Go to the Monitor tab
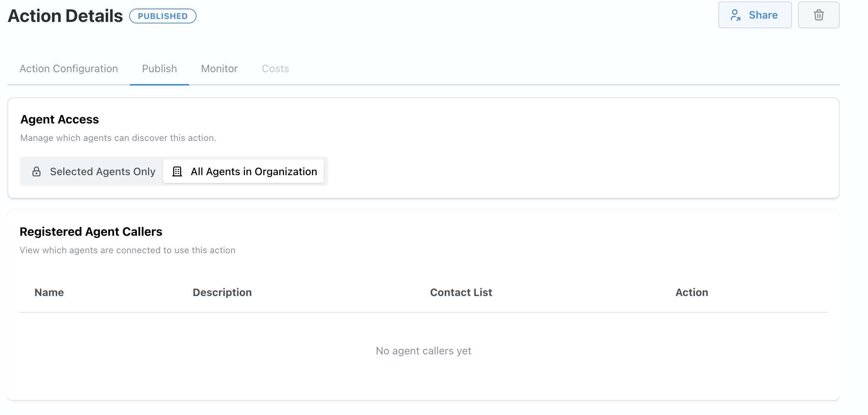 [219, 69]
